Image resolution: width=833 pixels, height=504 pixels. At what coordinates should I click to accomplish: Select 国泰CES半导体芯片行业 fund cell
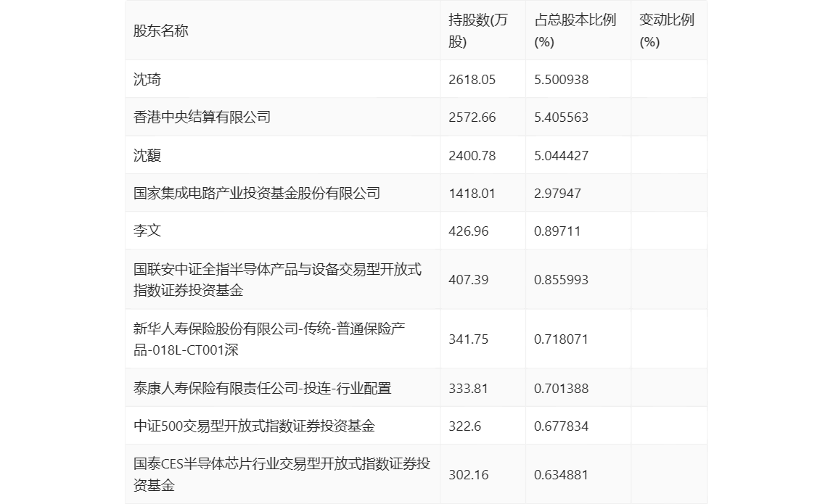click(x=282, y=474)
